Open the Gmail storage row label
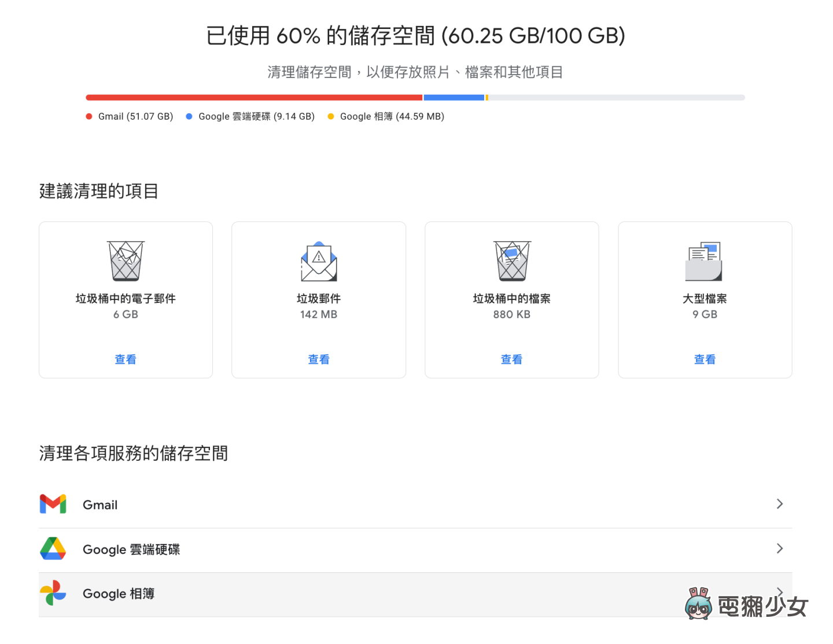 [x=100, y=505]
